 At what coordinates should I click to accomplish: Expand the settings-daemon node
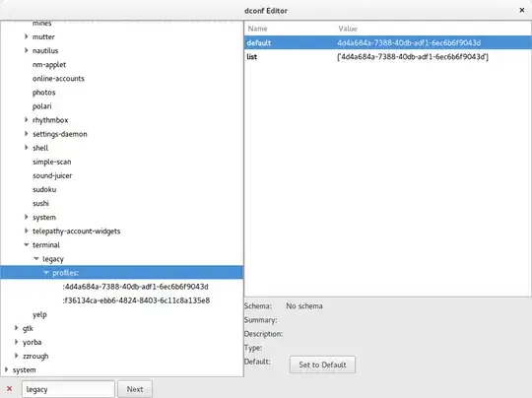(27, 134)
